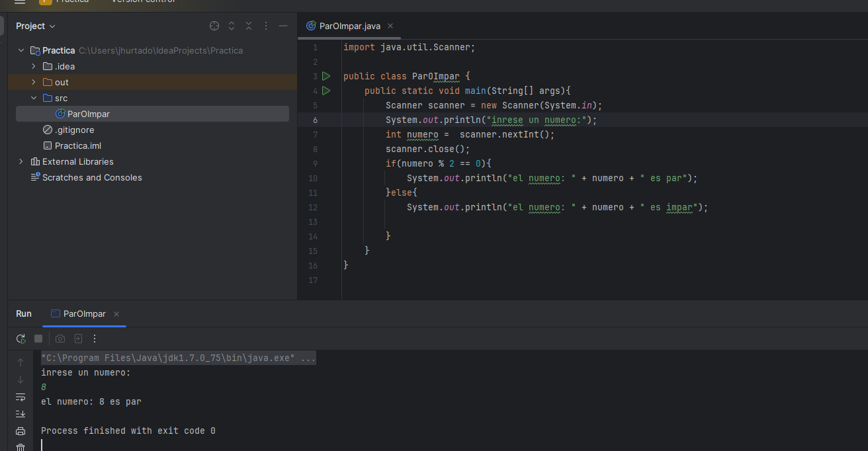
Task: Close the ParOImpar.java editor tab
Action: tap(390, 26)
